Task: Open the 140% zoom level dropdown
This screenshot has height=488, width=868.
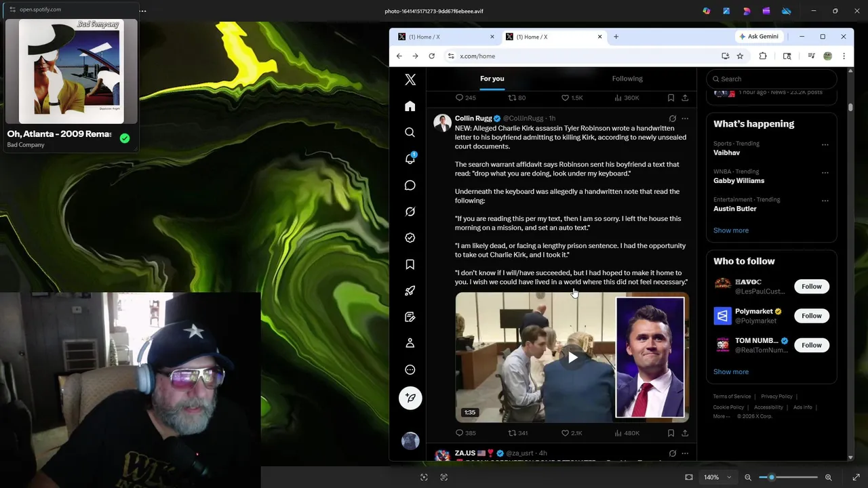Action: point(717,477)
